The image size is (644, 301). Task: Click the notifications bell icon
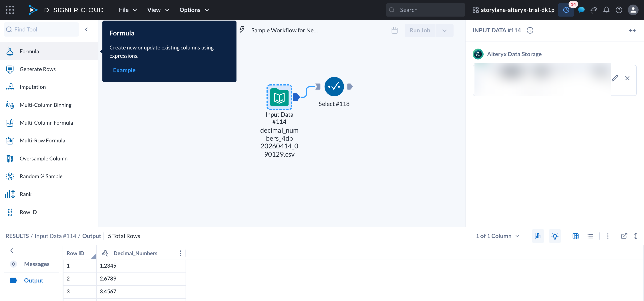[x=606, y=10]
